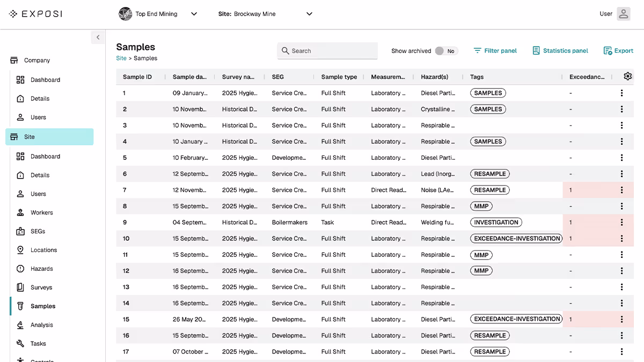Click inside the Search samples field
644x362 pixels.
(327, 50)
